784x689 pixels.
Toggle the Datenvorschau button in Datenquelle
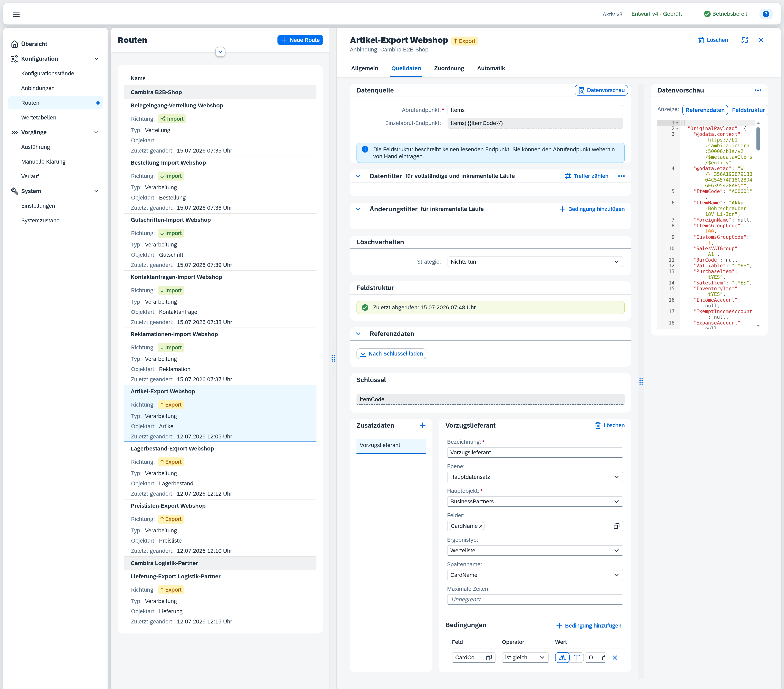[601, 90]
